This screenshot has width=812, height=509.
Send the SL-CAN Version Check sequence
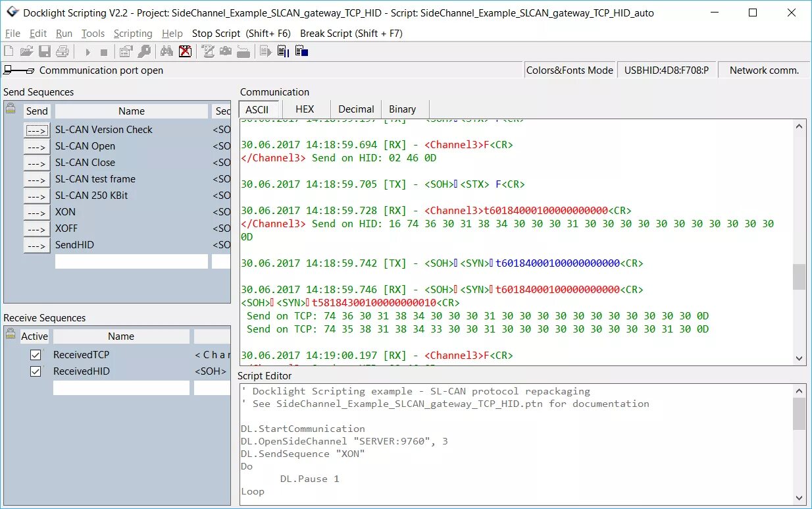coord(37,130)
